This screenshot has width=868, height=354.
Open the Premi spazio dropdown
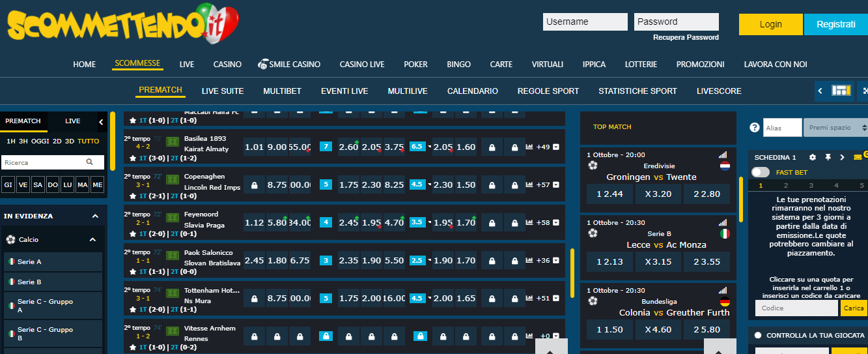835,128
